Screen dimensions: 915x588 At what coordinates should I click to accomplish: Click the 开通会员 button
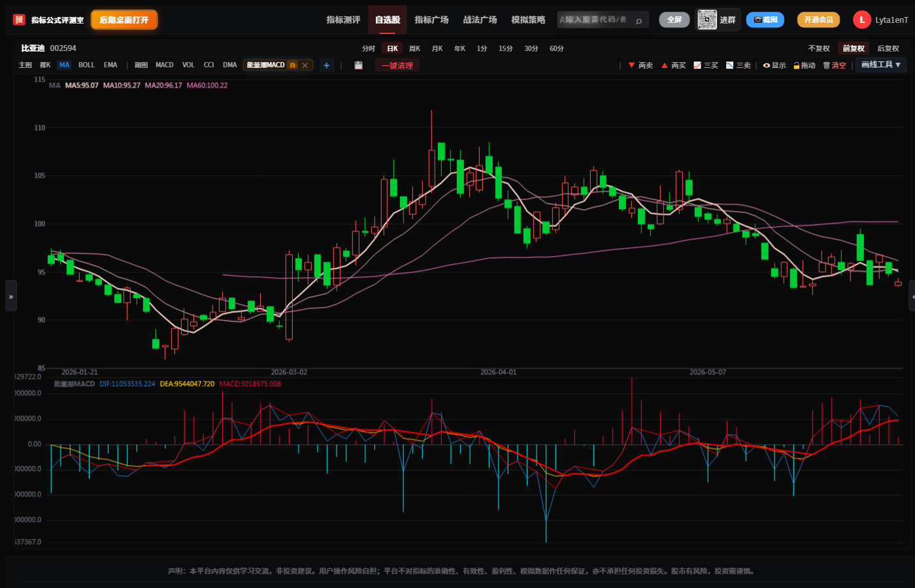[x=818, y=20]
